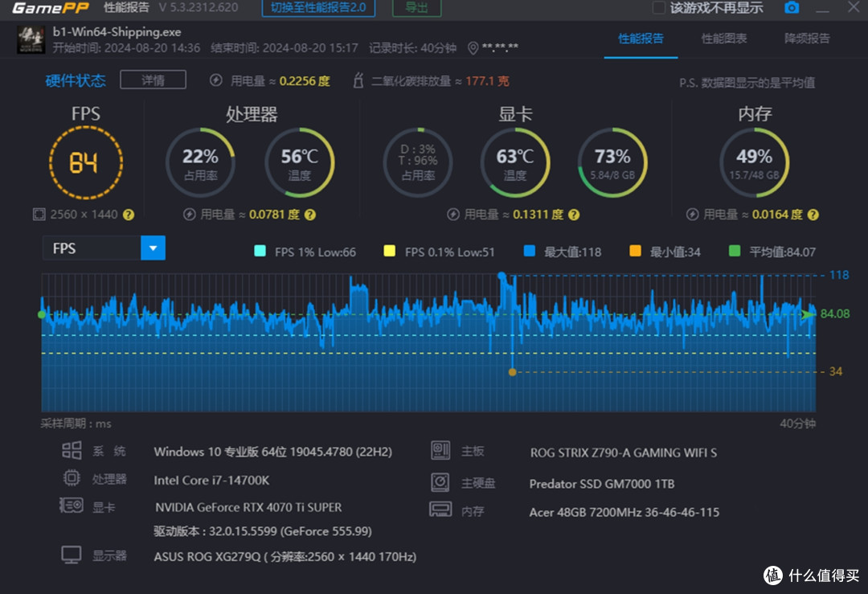Click the memory power lightning icon
The width and height of the screenshot is (868, 594).
[692, 215]
